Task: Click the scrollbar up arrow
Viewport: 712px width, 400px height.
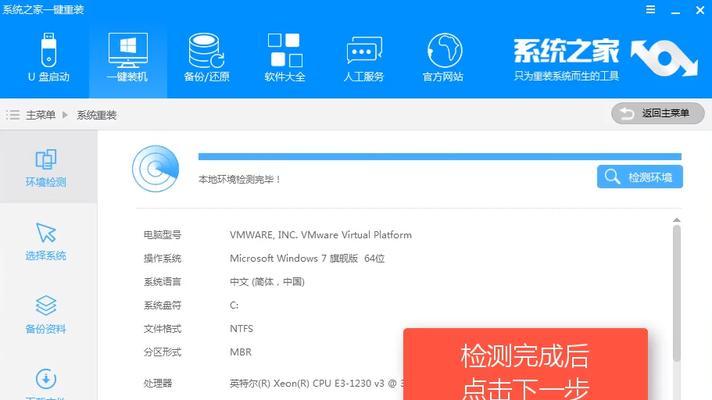Action: [x=677, y=220]
